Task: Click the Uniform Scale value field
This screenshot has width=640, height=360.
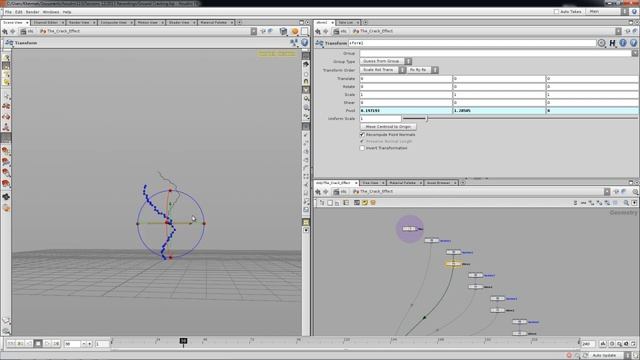Action: click(380, 118)
